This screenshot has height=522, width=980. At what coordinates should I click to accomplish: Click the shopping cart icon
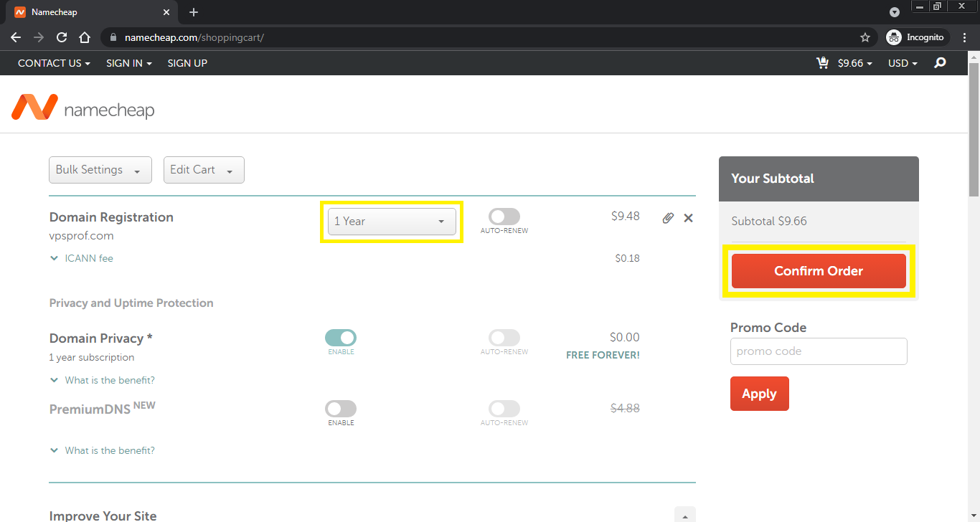[x=823, y=63]
